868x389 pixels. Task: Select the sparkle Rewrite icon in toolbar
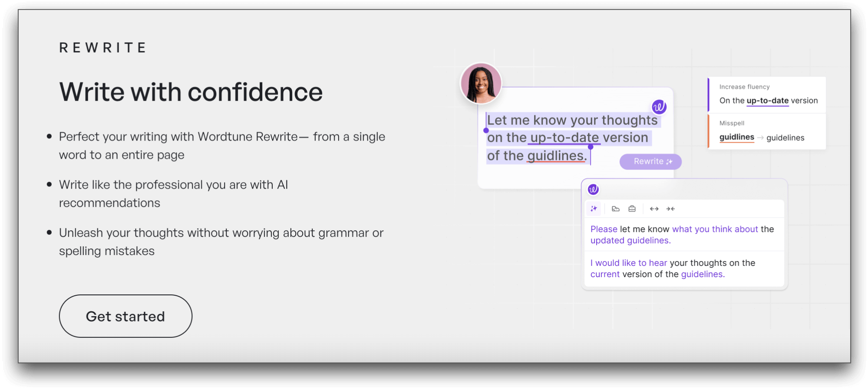coord(594,209)
